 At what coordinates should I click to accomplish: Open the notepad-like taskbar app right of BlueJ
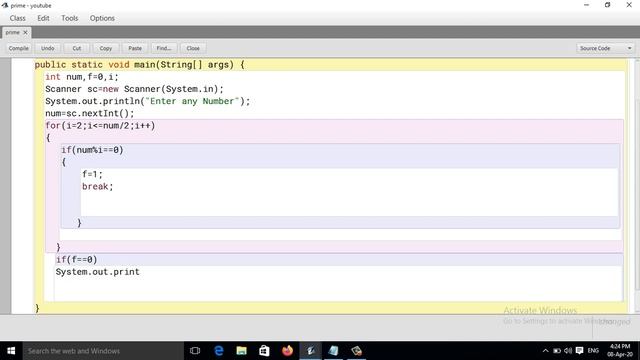[333, 351]
